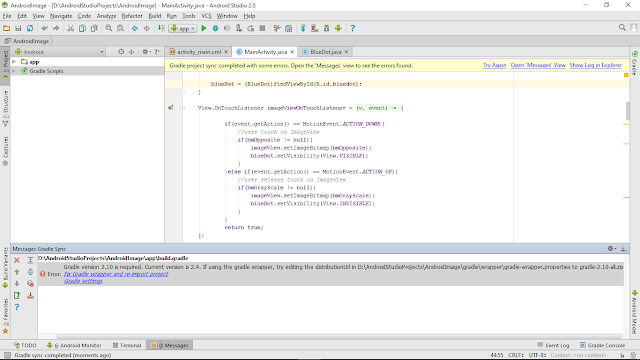This screenshot has height=360, width=640.
Task: Synchronize project with the blue refresh icon
Action: (30, 28)
